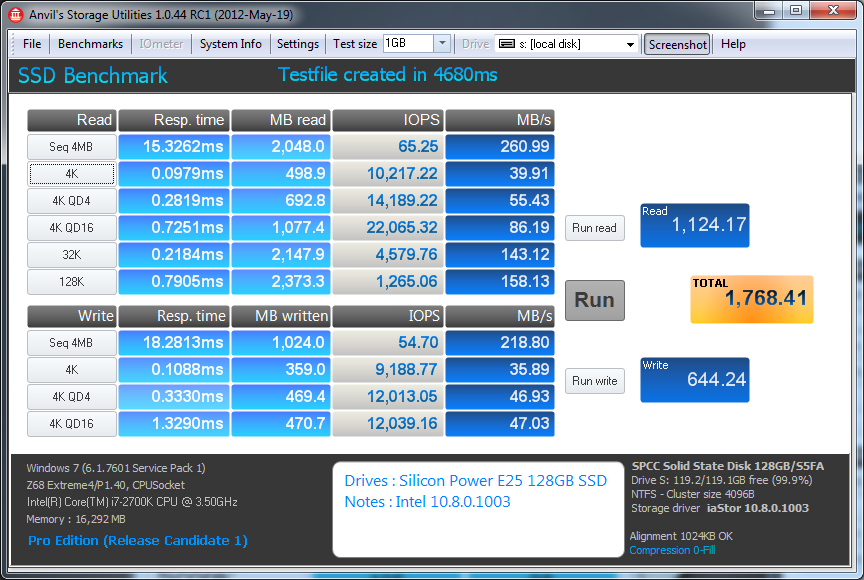Click the Anvil's Storage Utilities title bar icon
The image size is (864, 580).
click(15, 15)
